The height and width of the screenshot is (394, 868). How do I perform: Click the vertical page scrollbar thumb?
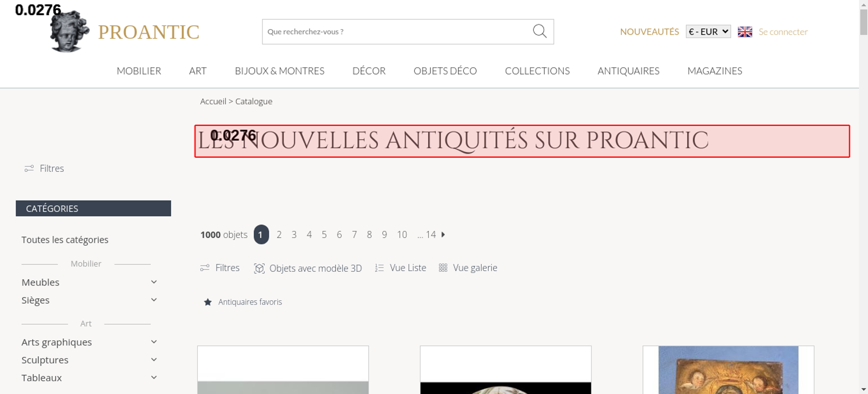864,22
